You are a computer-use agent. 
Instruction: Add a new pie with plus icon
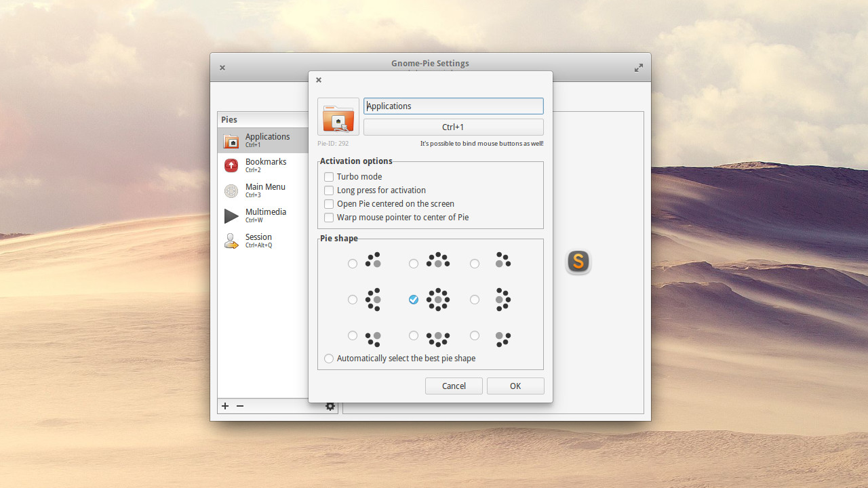click(x=225, y=406)
